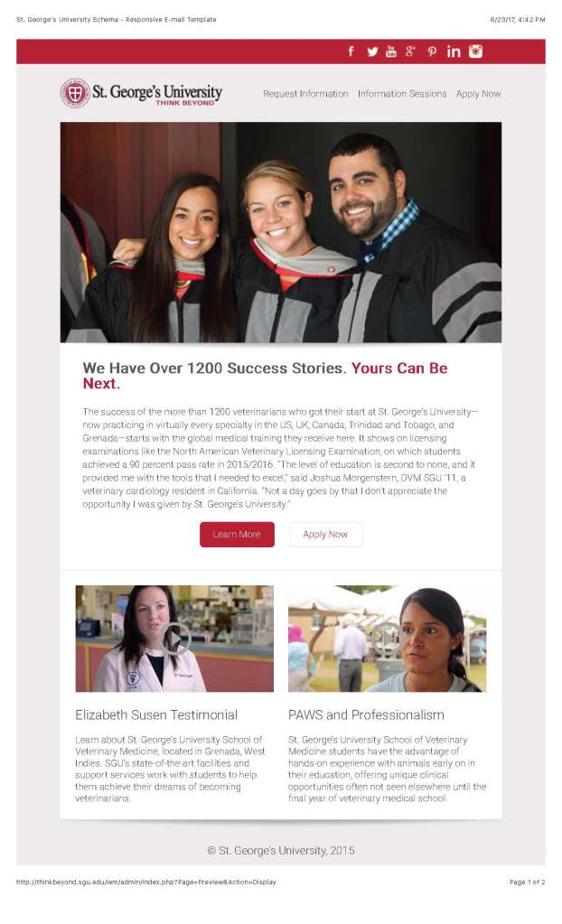This screenshot has width=562, height=924.
Task: Click the white Apply Now button
Action: click(x=325, y=535)
